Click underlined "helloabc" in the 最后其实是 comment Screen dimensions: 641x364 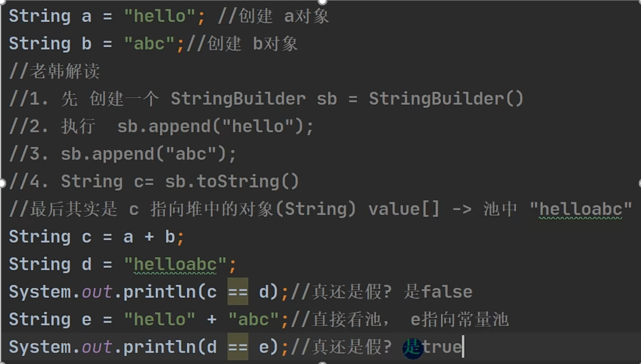coord(581,209)
